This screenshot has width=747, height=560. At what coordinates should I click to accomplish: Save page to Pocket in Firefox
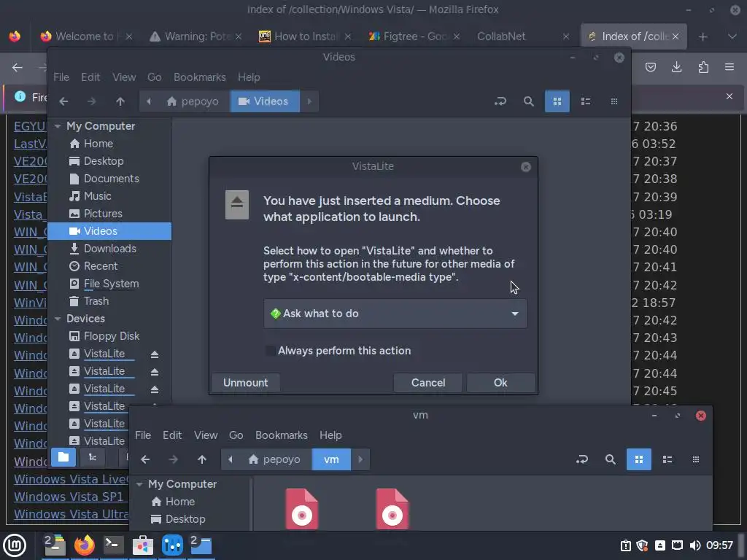coord(650,67)
